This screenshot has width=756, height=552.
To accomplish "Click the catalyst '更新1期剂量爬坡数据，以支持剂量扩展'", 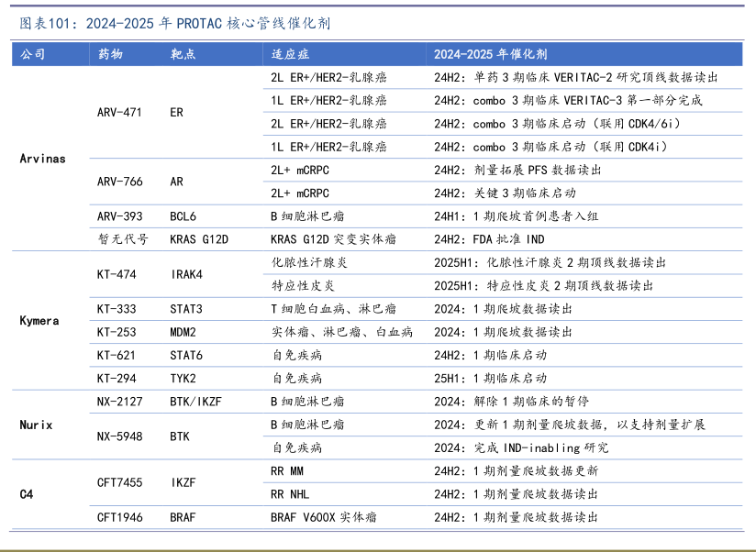I will [570, 425].
